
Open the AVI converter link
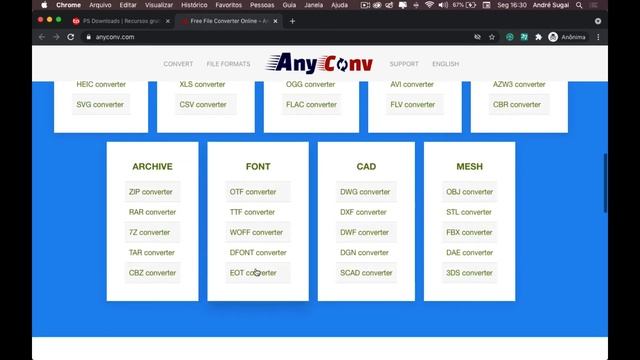[x=412, y=84]
